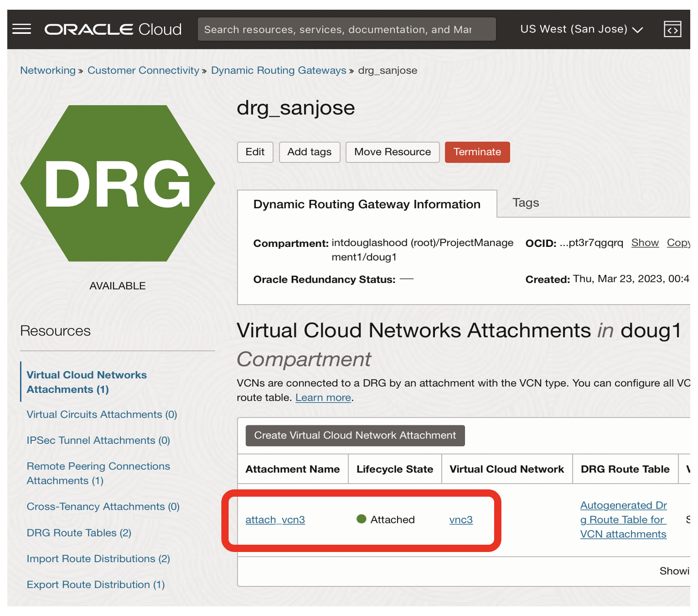The width and height of the screenshot is (698, 616).
Task: Open Autogenerated Drg Route Table link
Action: click(x=624, y=519)
